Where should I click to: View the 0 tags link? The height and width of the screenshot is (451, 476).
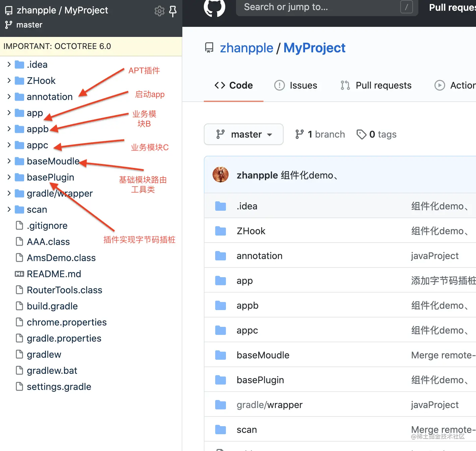click(x=377, y=134)
